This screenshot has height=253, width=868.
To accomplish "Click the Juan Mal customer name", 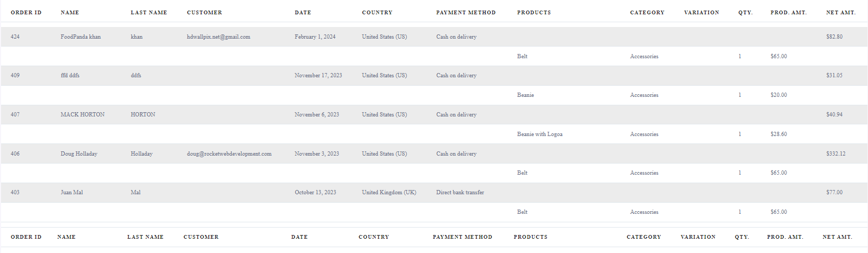I will pyautogui.click(x=72, y=192).
